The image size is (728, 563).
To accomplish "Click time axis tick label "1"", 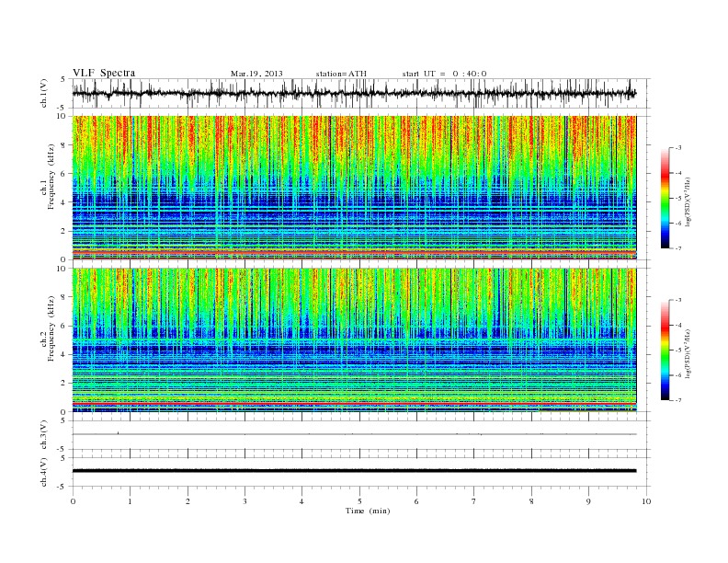I will point(130,501).
